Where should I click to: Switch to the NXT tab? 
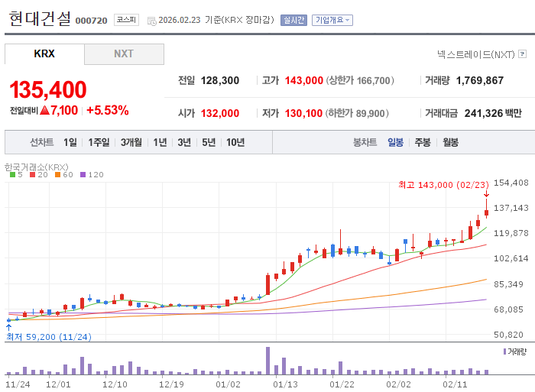(124, 54)
